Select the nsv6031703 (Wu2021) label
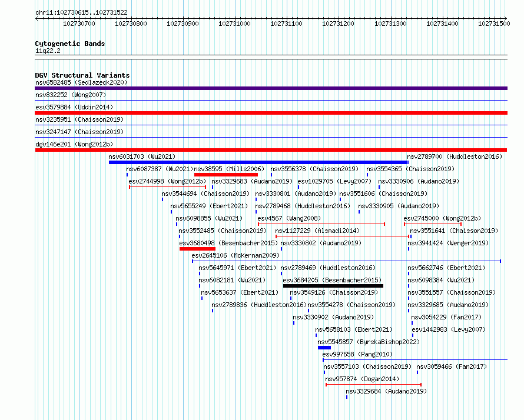This screenshot has height=420, width=524. [142, 156]
